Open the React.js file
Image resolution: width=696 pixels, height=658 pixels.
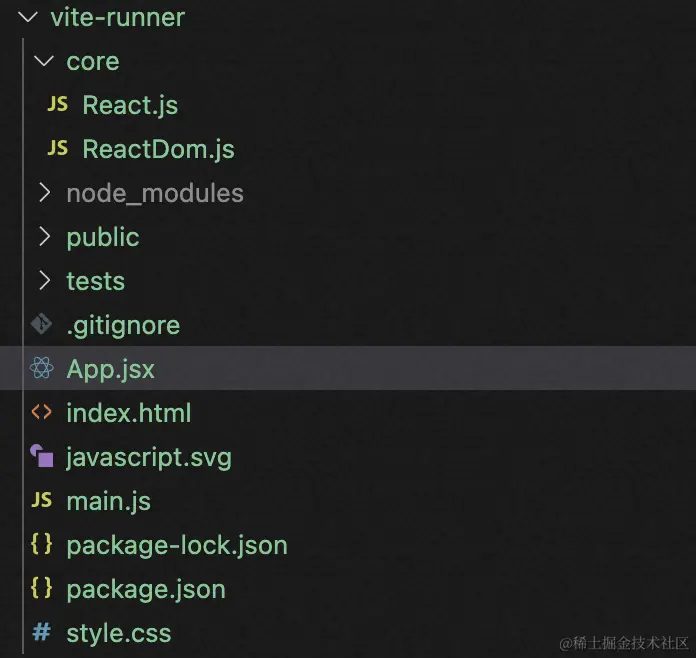(x=130, y=106)
